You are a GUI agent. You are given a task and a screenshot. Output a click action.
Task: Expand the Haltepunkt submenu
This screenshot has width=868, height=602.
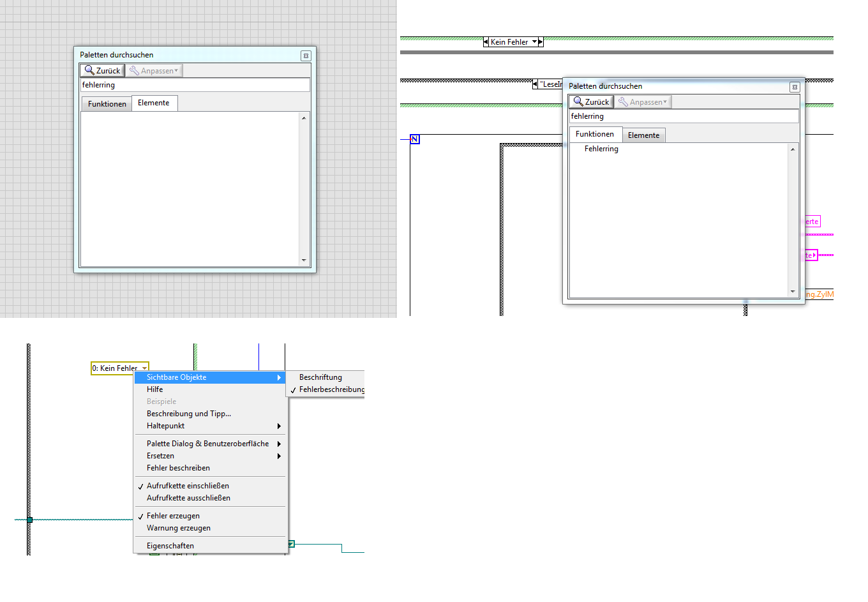[x=210, y=426]
